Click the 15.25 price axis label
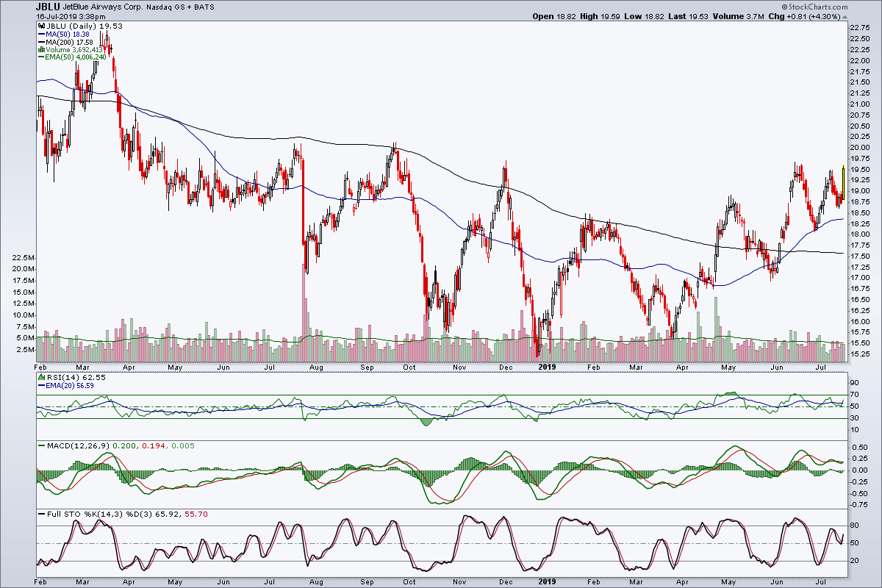 tap(858, 354)
